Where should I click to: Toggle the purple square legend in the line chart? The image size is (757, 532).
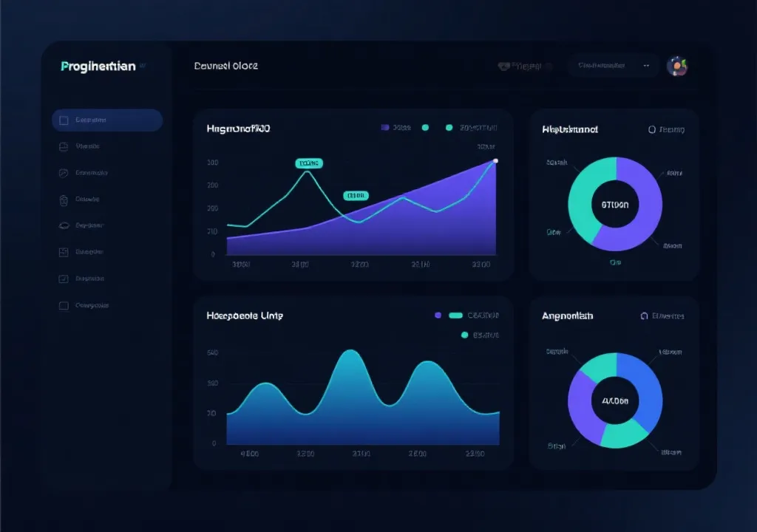[384, 128]
